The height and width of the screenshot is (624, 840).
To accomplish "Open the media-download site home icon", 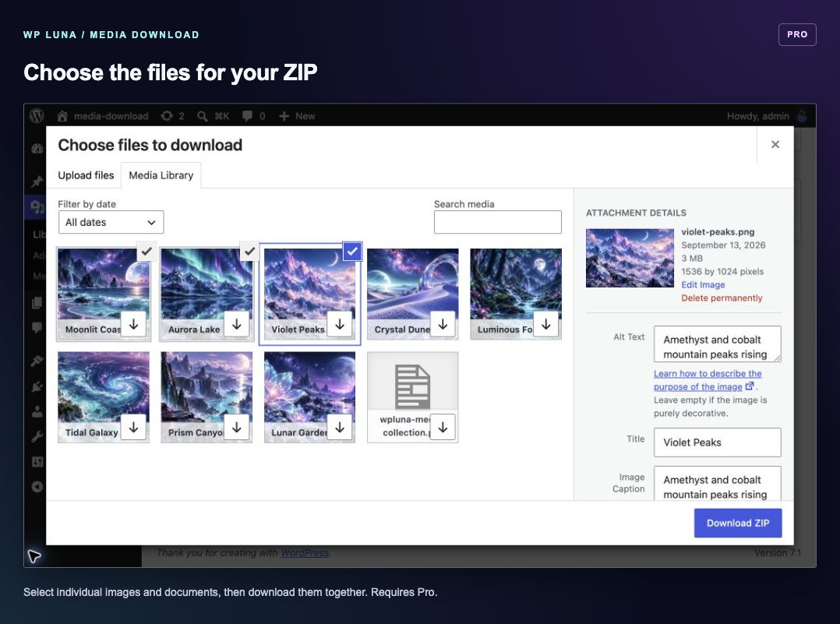I will (x=62, y=116).
